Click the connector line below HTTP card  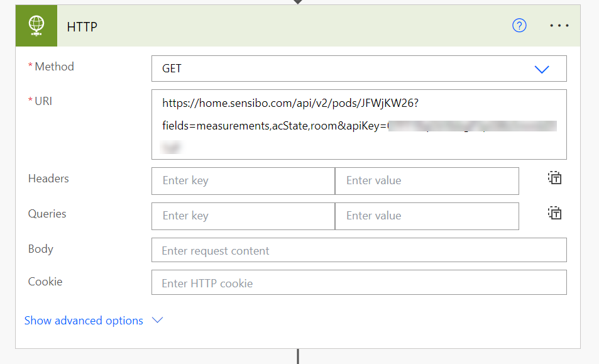pos(298,356)
